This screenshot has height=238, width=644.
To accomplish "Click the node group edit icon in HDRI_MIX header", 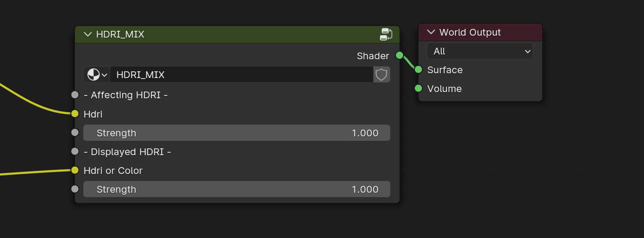I will (x=386, y=34).
